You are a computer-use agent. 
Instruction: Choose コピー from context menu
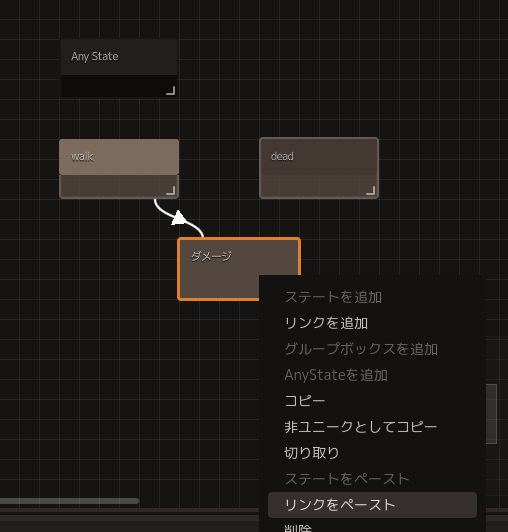372,401
